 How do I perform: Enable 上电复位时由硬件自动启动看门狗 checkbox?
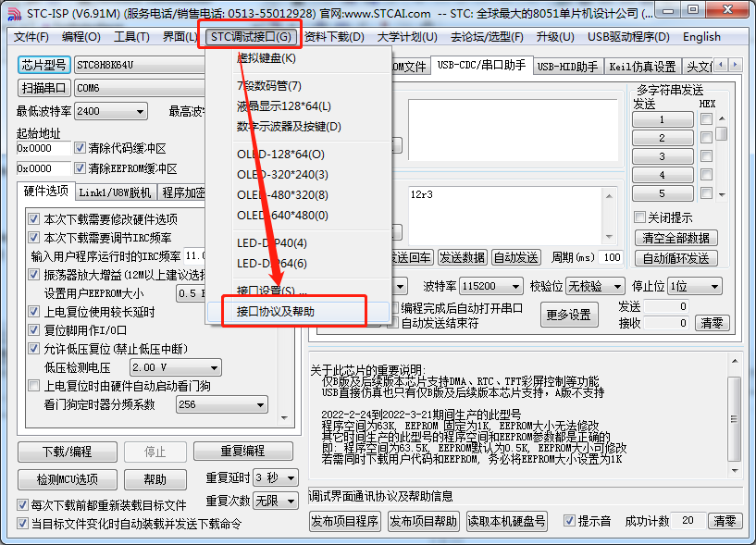33,386
